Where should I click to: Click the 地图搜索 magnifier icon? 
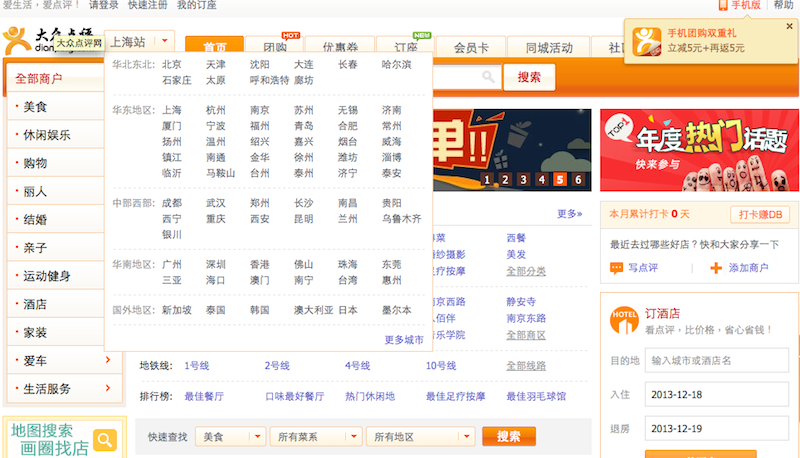coord(105,440)
